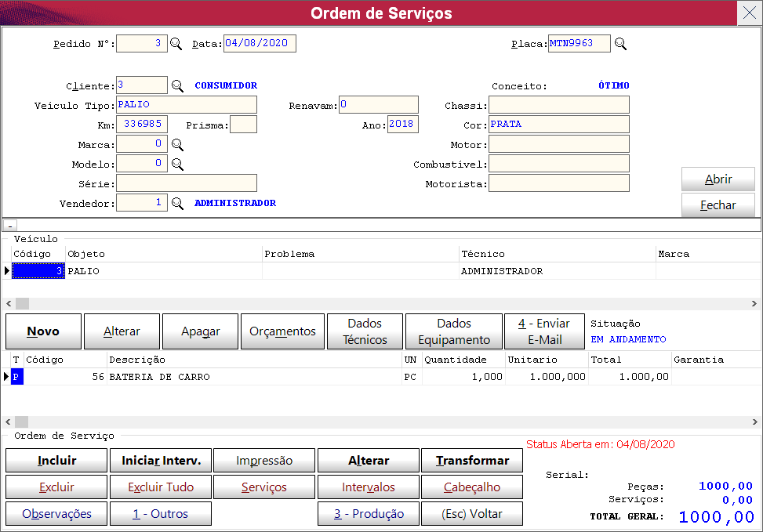Open Dados Técnicos

coord(365,331)
